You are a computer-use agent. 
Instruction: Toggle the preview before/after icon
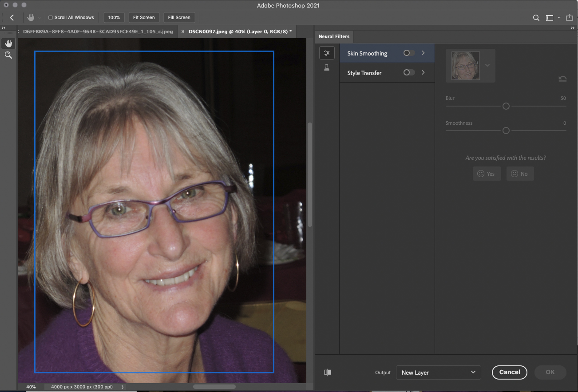[328, 372]
